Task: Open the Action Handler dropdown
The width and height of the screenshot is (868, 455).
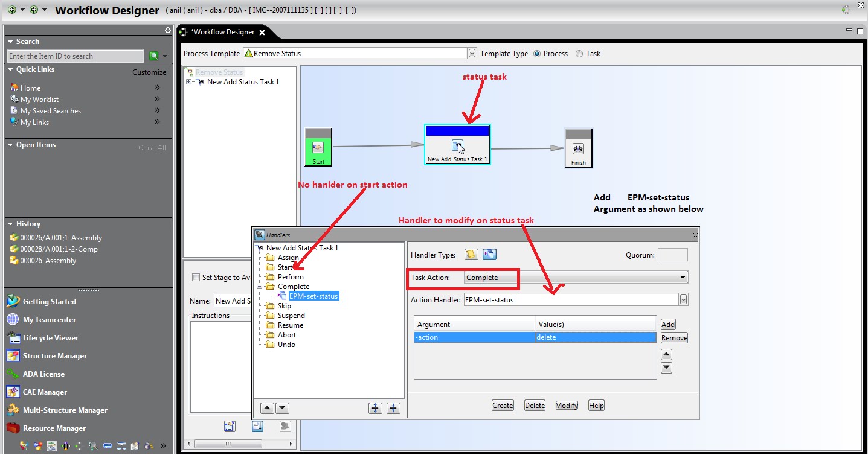Action: coord(683,299)
